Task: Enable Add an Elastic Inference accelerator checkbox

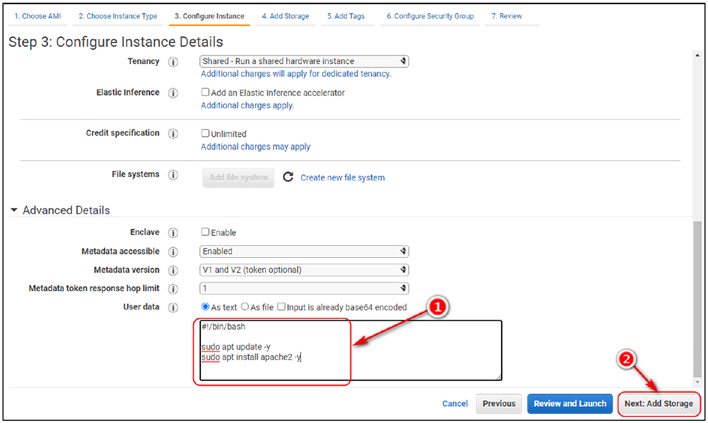Action: click(205, 92)
